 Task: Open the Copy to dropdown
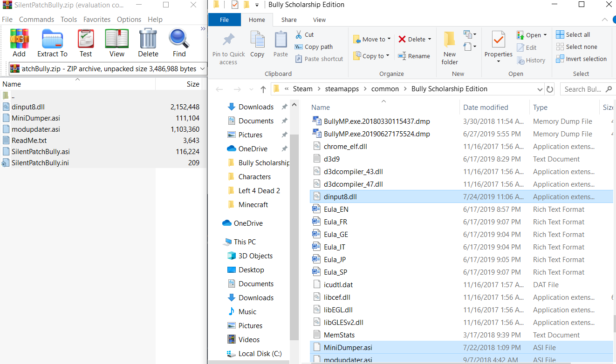pyautogui.click(x=371, y=56)
